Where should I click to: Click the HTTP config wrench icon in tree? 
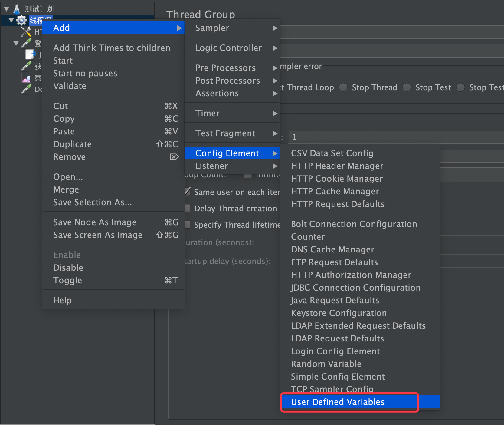(26, 31)
